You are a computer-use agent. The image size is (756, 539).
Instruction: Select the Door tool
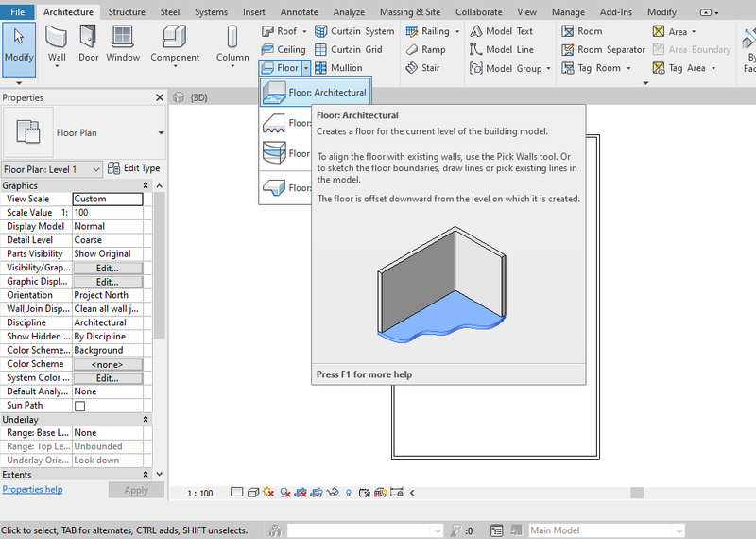pos(88,44)
